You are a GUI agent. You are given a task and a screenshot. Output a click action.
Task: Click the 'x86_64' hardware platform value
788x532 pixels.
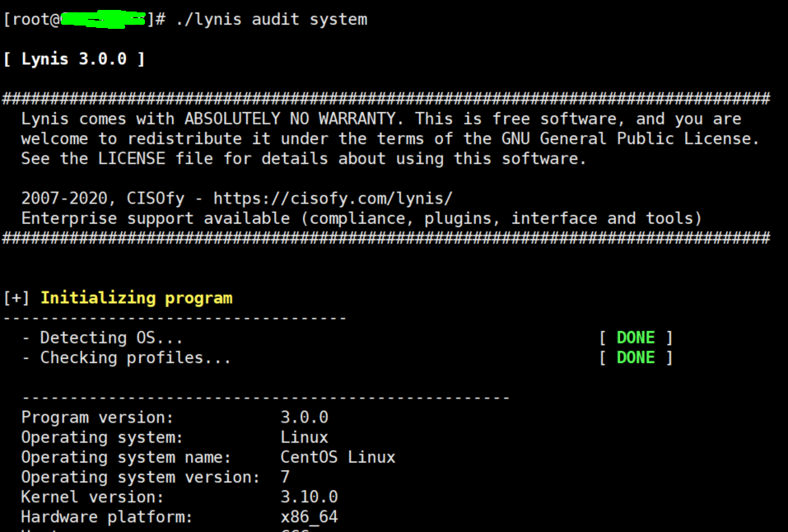tap(309, 517)
